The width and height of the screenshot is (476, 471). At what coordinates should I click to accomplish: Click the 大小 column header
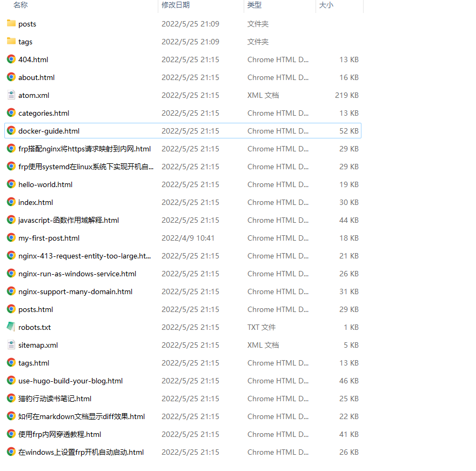pyautogui.click(x=326, y=5)
